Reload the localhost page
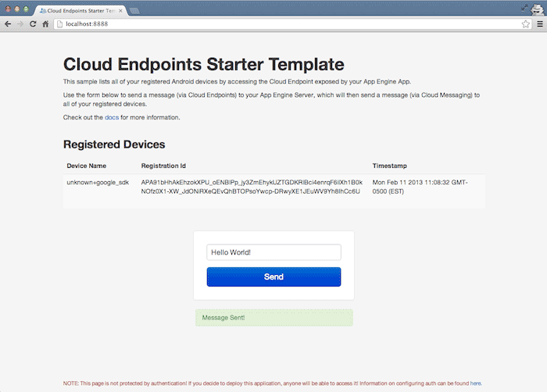The height and width of the screenshot is (392, 547). tap(33, 24)
